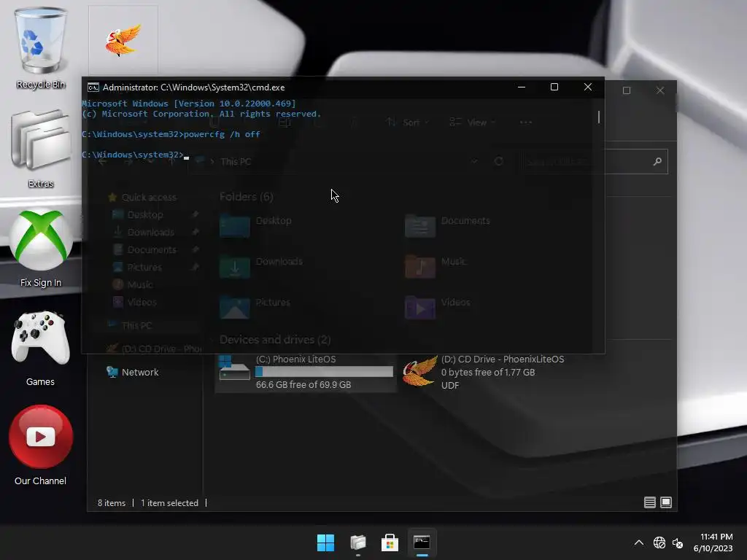Expand the address bar history dropdown

coord(474,161)
